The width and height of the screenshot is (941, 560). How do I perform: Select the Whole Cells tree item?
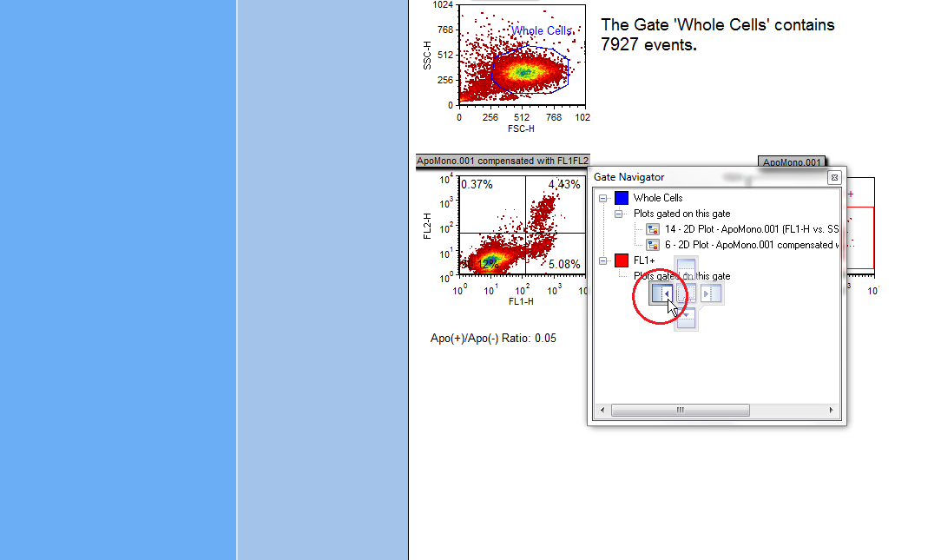click(658, 198)
